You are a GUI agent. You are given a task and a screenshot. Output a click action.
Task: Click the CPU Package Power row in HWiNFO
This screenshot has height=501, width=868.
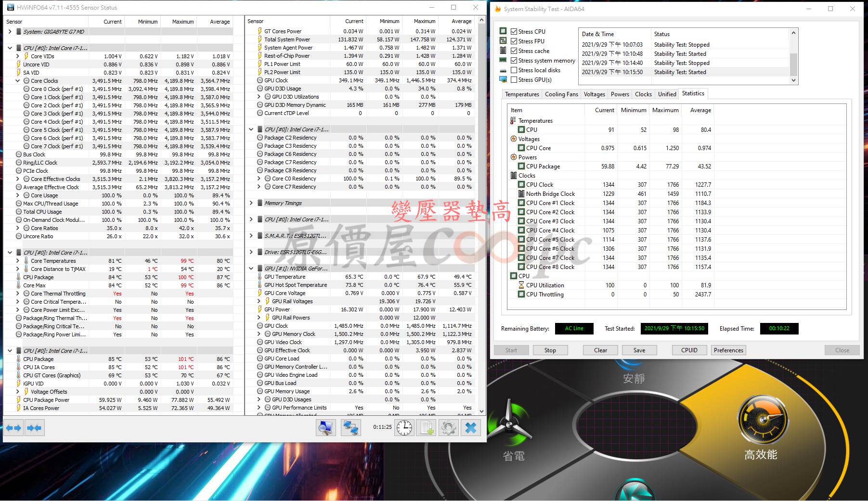point(118,400)
